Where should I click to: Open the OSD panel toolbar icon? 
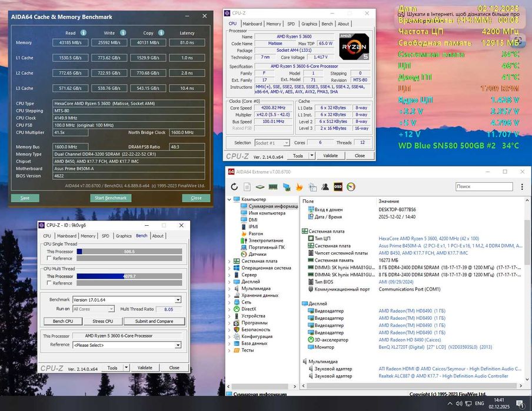(338, 187)
